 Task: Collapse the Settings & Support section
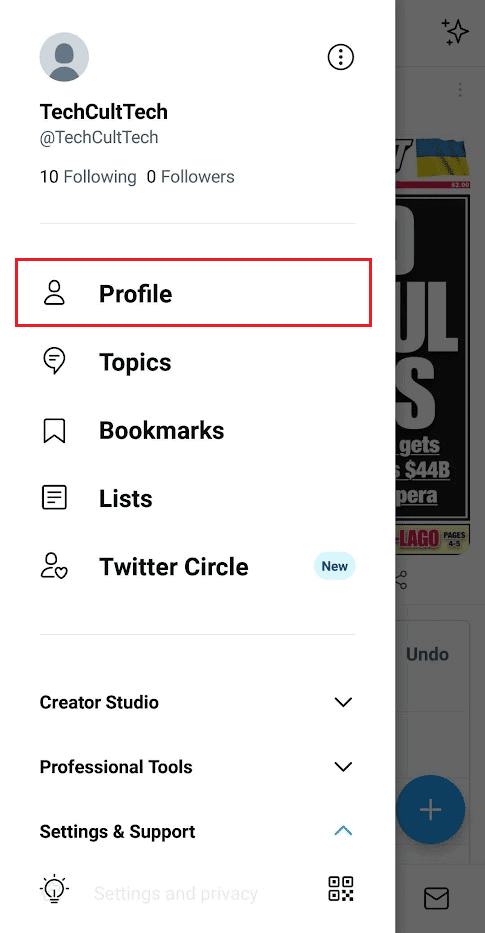197,831
